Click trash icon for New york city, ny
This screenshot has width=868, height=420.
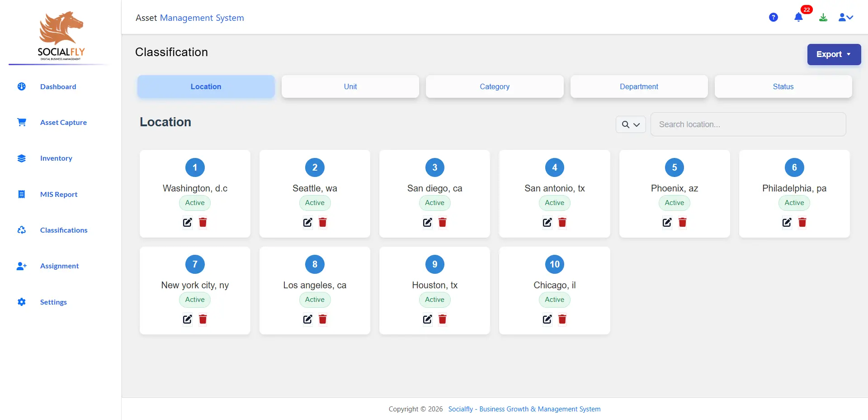(203, 320)
